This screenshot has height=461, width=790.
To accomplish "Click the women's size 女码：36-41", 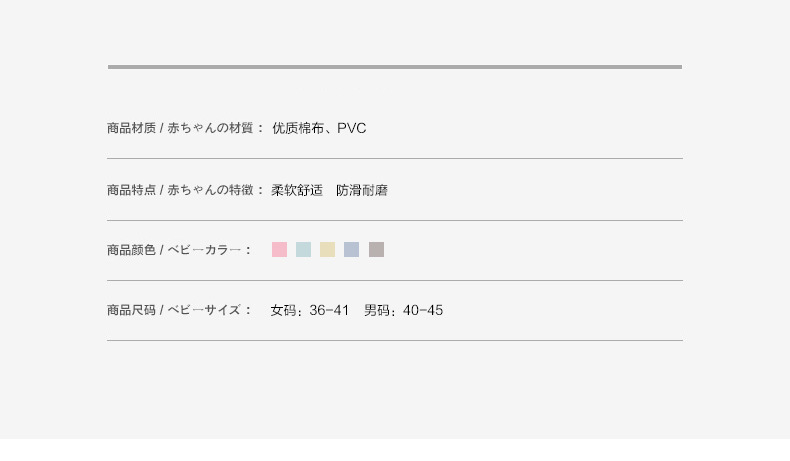I will (310, 310).
